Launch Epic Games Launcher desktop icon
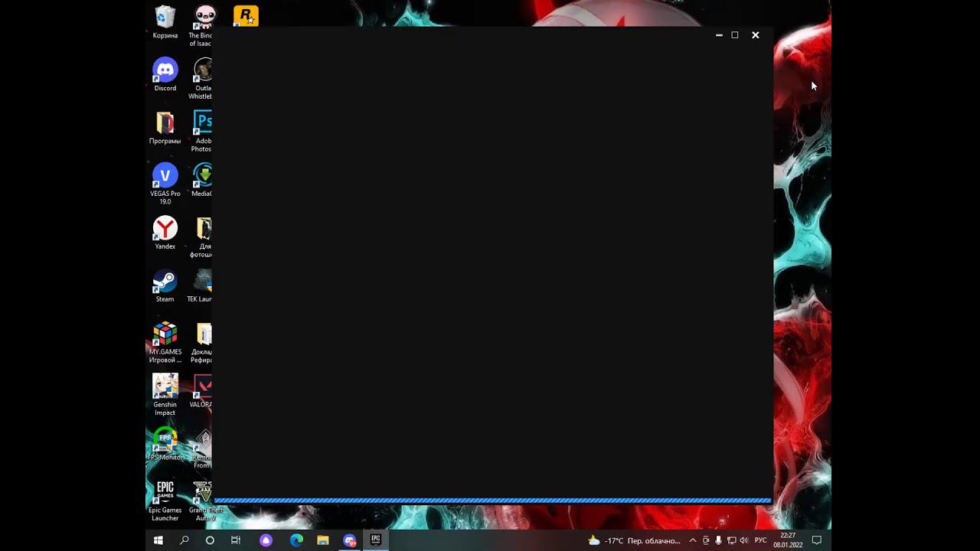The image size is (980, 551). point(165,500)
